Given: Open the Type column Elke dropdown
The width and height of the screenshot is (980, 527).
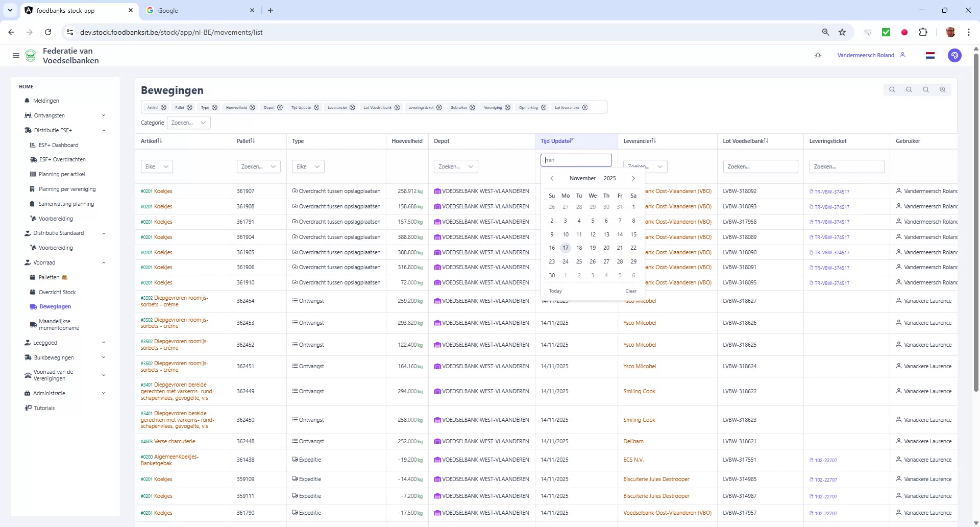Looking at the screenshot, I should click(308, 166).
